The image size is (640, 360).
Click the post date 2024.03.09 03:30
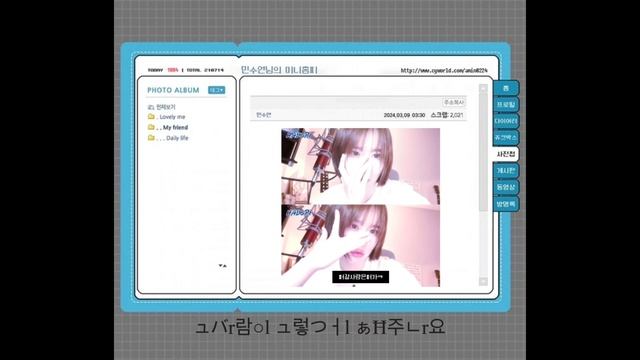point(404,116)
